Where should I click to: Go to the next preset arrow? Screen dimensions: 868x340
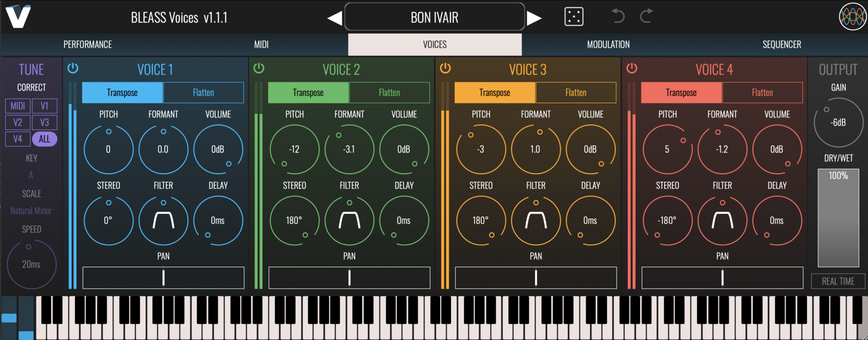tap(534, 18)
